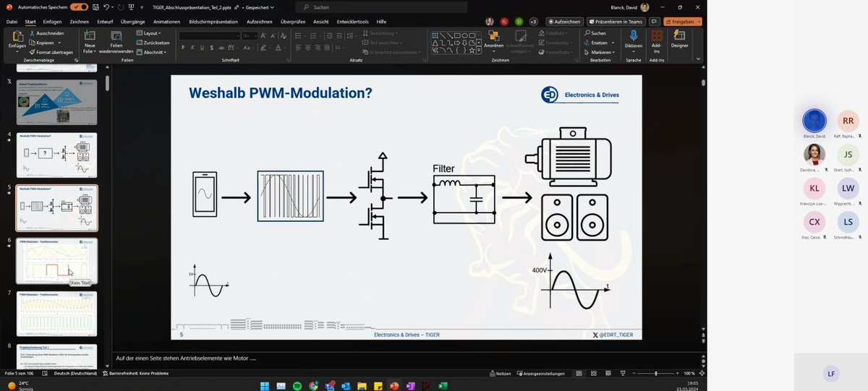Expand the shapes gallery

[480, 51]
